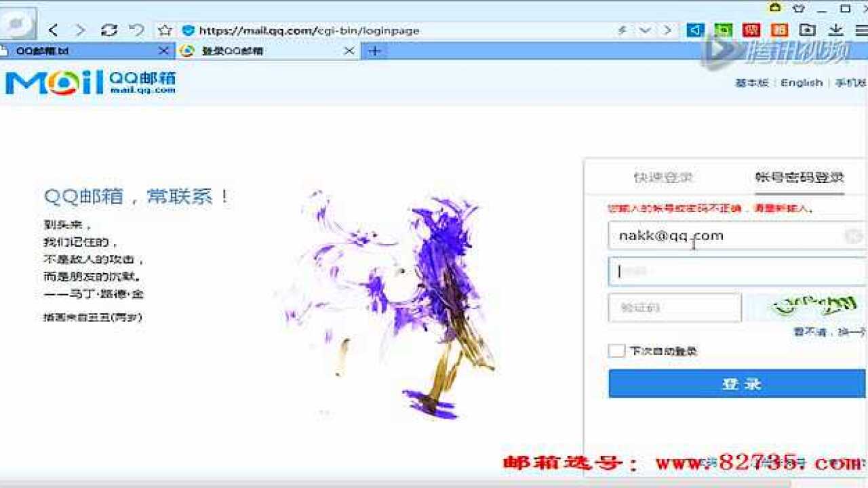Image resolution: width=868 pixels, height=488 pixels.
Task: Click the red extension icon in toolbar
Action: click(751, 30)
